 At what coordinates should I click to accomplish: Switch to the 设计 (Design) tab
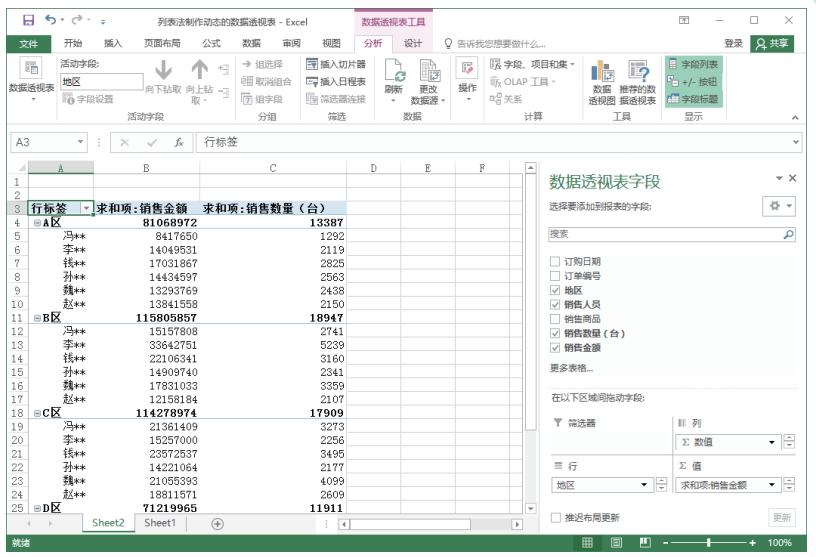click(413, 43)
